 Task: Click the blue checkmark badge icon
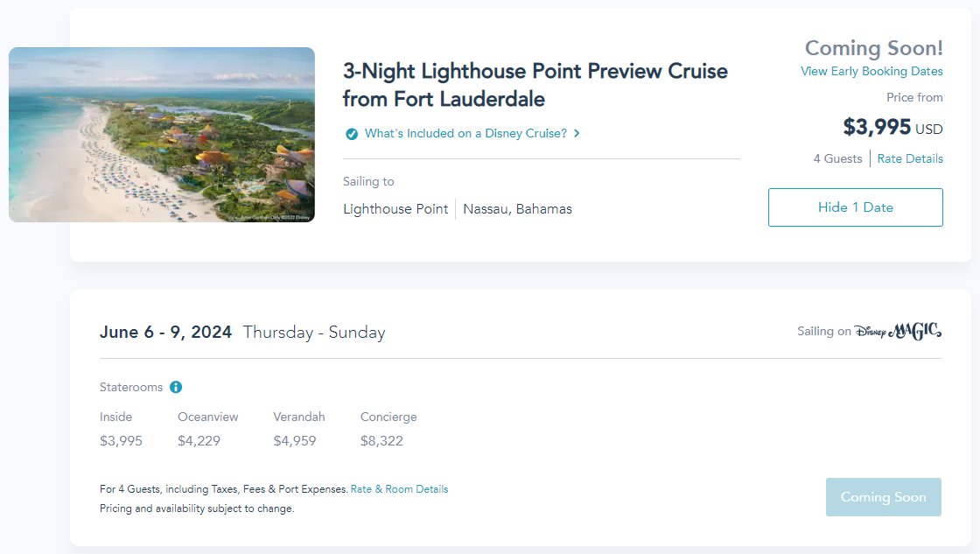351,134
